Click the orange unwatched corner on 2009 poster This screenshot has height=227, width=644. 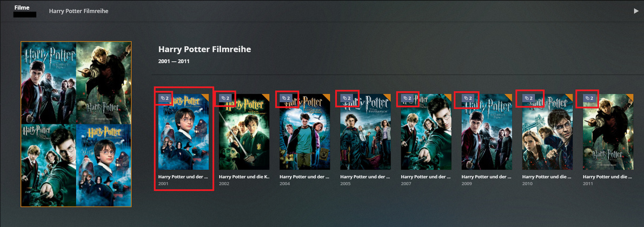pyautogui.click(x=510, y=96)
